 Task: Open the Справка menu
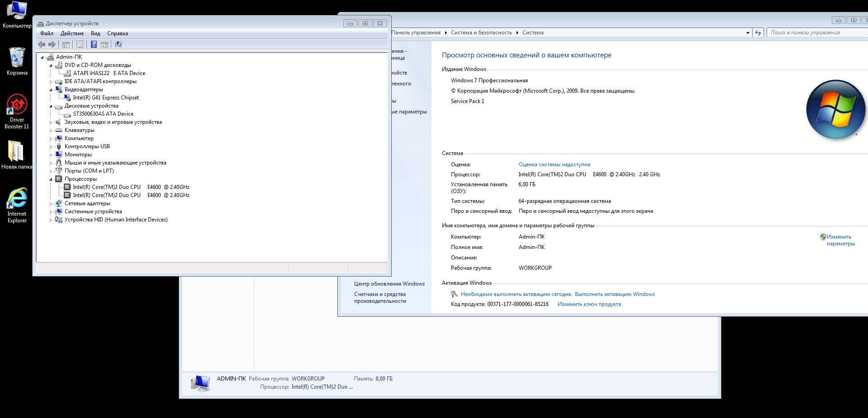118,33
